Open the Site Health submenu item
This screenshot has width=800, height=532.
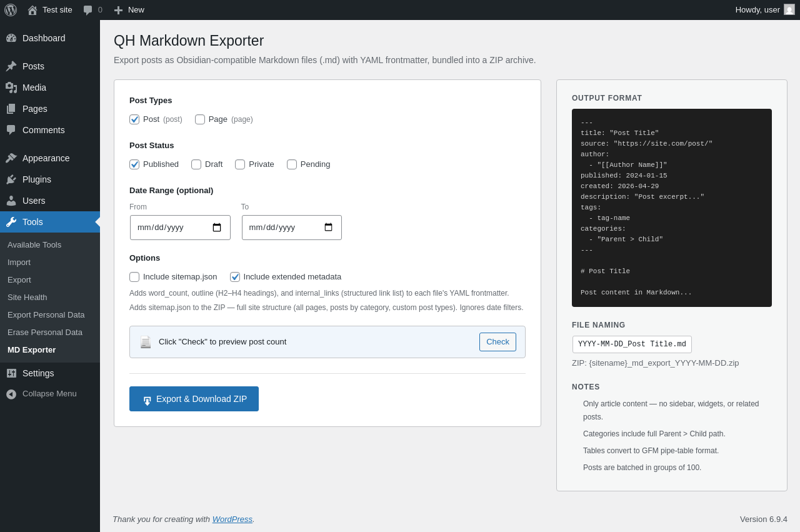coord(27,298)
